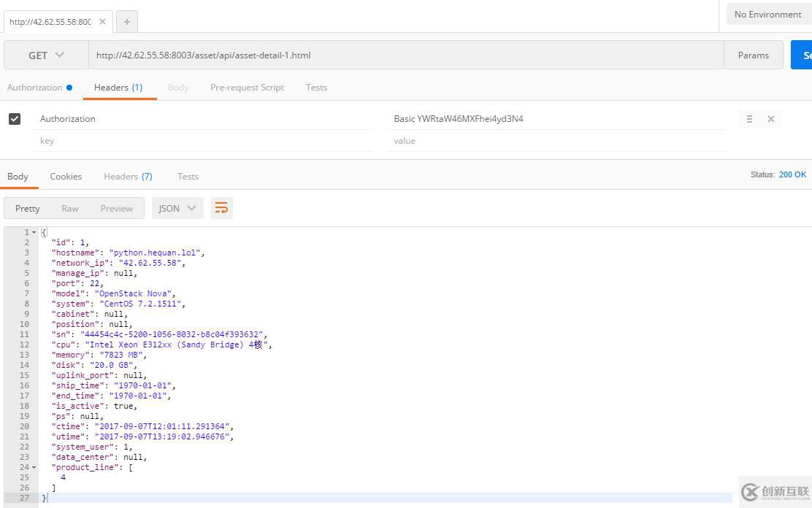Open the GET method dropdown
This screenshot has width=812, height=508.
pos(46,55)
